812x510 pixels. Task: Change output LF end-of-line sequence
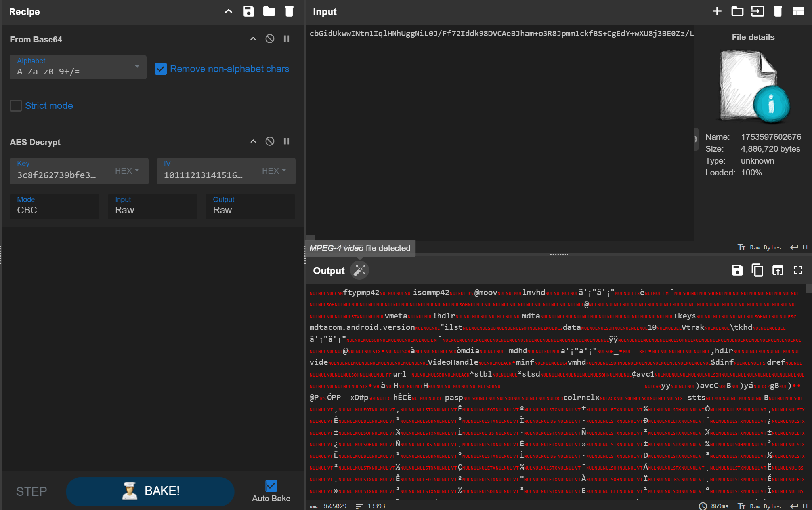click(800, 506)
